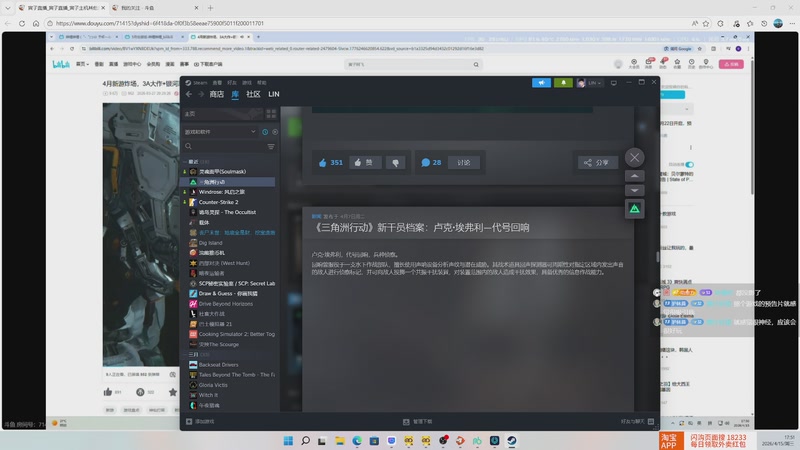
Task: Close the news overlay with round X
Action: pos(634,158)
